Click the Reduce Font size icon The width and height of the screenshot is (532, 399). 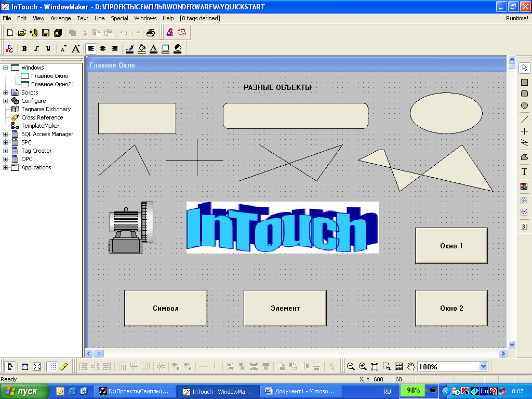[63, 49]
